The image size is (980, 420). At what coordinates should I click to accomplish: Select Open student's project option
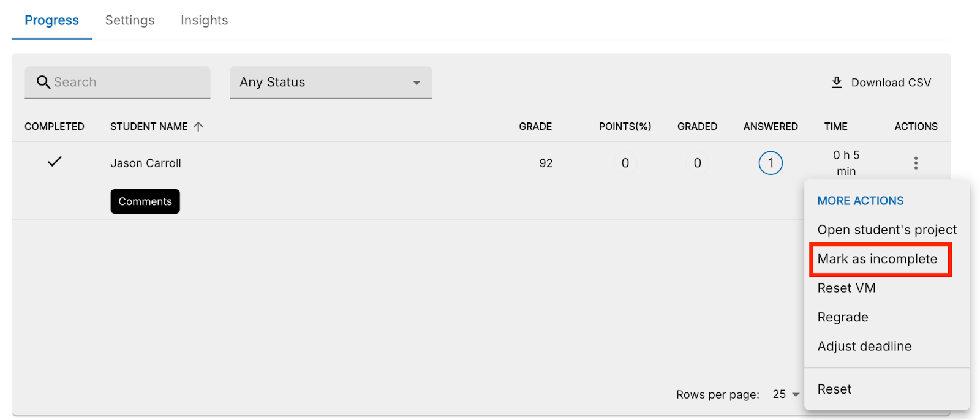887,230
